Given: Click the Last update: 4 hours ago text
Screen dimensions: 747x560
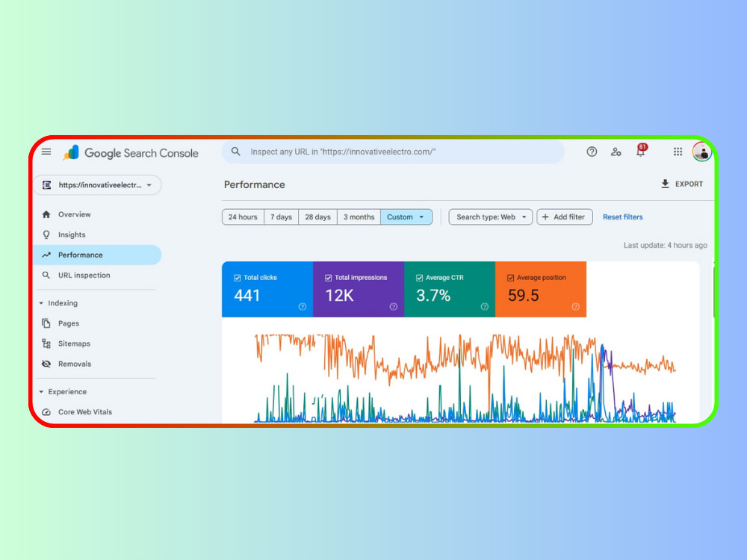Looking at the screenshot, I should pos(665,245).
